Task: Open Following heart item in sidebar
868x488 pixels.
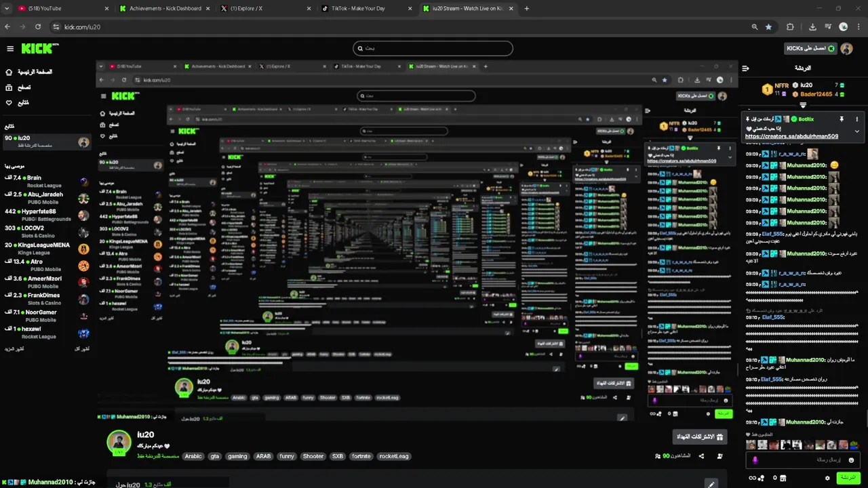Action: click(x=17, y=103)
